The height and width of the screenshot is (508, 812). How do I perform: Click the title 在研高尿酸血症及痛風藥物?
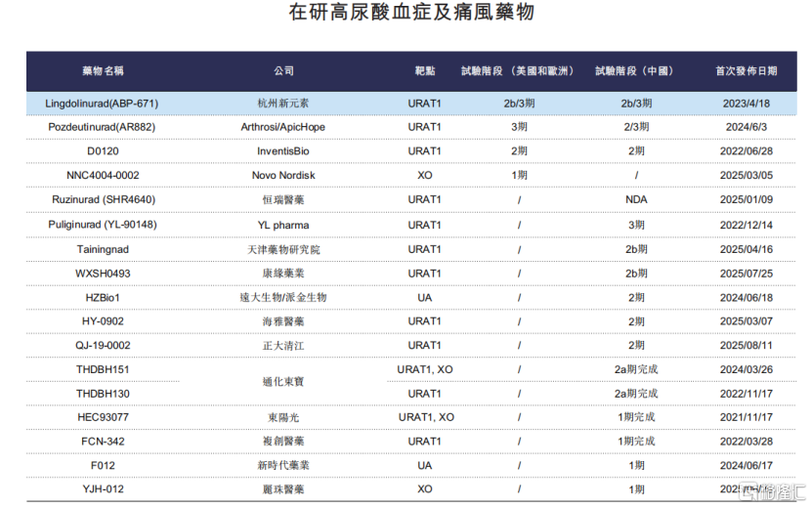tap(411, 12)
